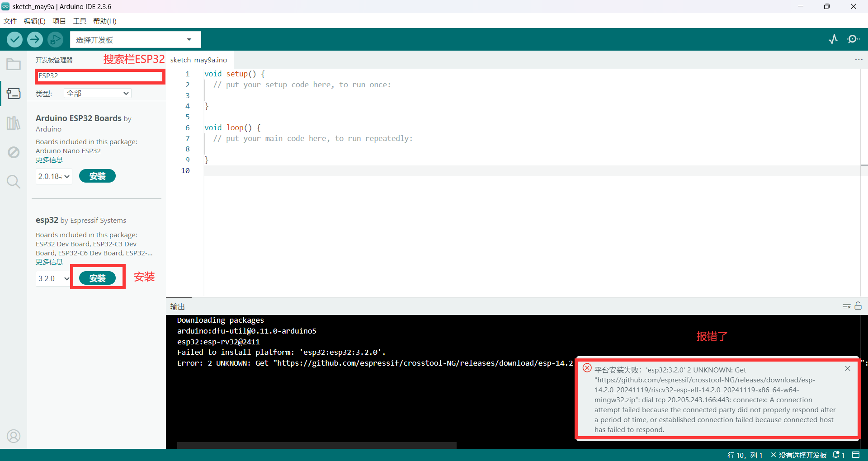This screenshot has width=868, height=461.
Task: Click the Arduino ESP32 Boards title
Action: tap(79, 118)
